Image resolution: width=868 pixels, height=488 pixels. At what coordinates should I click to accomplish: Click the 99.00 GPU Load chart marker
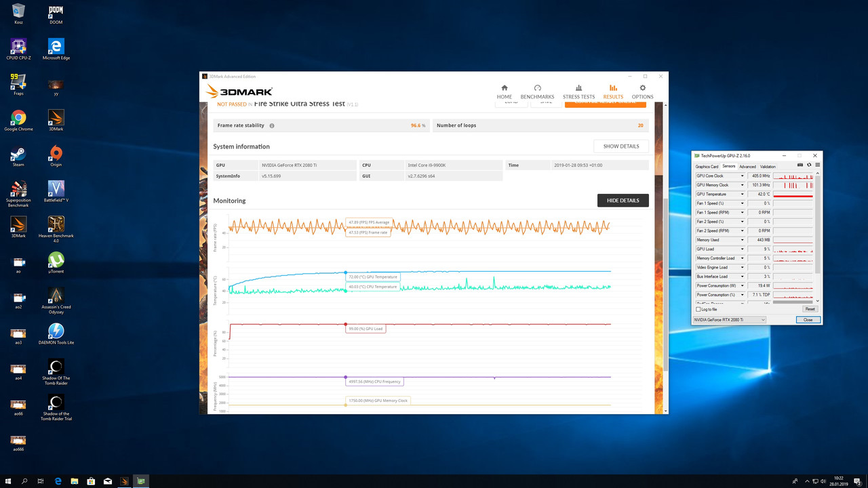coord(346,324)
